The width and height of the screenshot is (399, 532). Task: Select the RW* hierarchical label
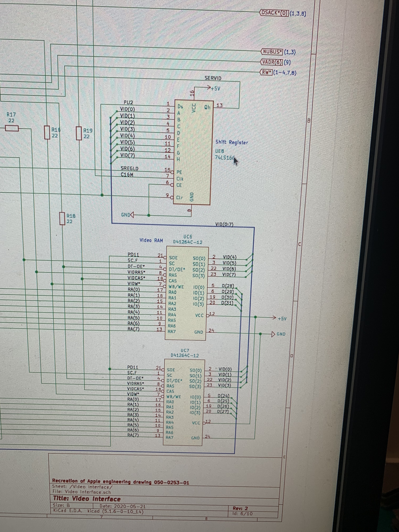click(x=266, y=72)
